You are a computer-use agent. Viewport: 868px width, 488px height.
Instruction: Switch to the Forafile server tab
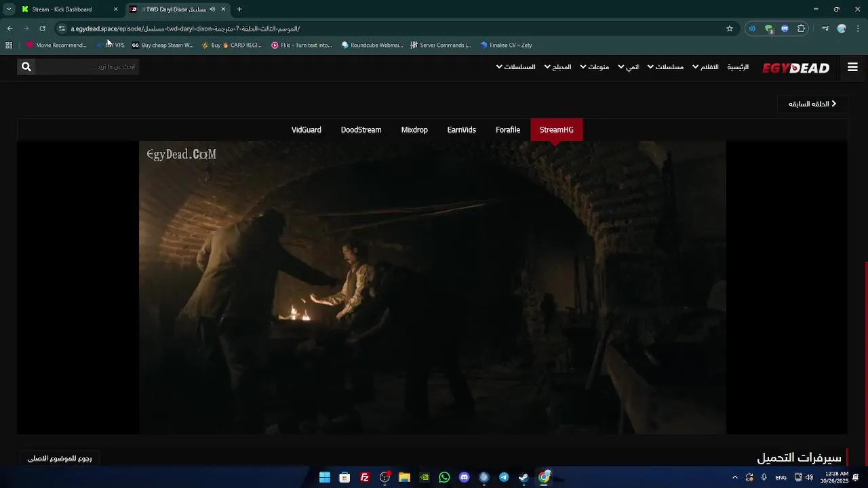pyautogui.click(x=508, y=130)
